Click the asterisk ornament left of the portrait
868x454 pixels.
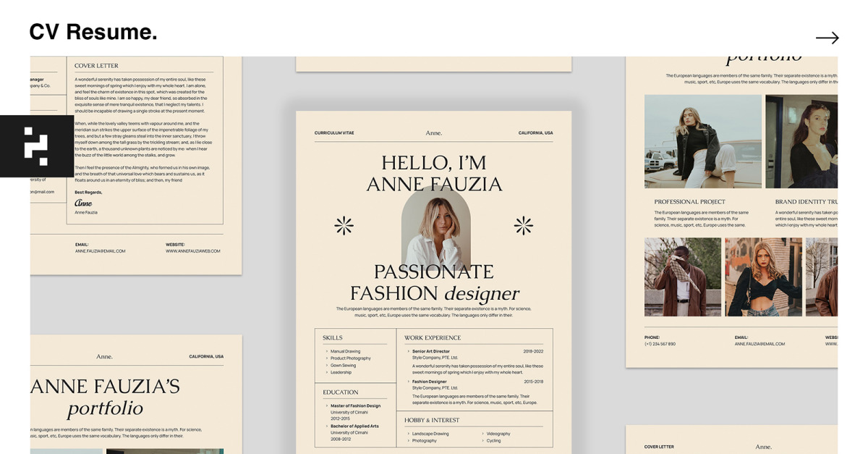point(344,225)
